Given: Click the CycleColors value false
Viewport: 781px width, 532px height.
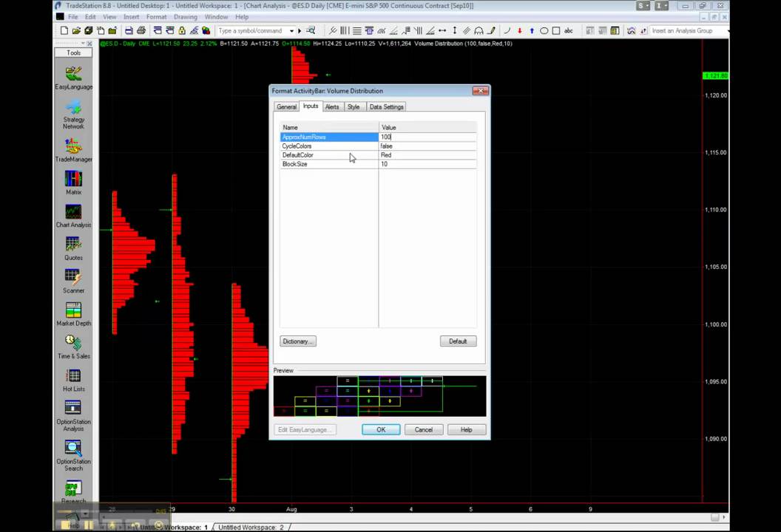Looking at the screenshot, I should coord(427,146).
